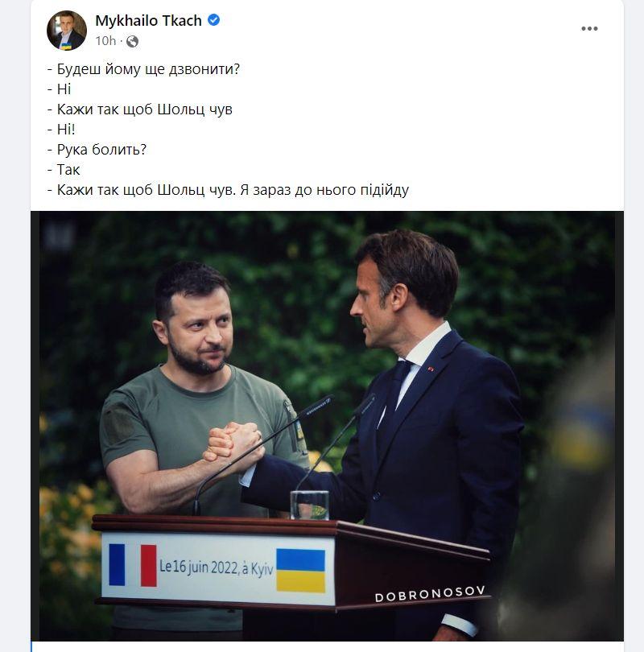Click the public audience globe icon
This screenshot has height=652, width=644.
pos(132,41)
